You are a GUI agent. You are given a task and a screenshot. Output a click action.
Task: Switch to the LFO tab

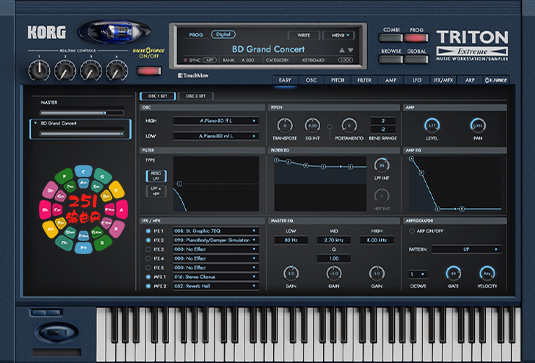417,80
